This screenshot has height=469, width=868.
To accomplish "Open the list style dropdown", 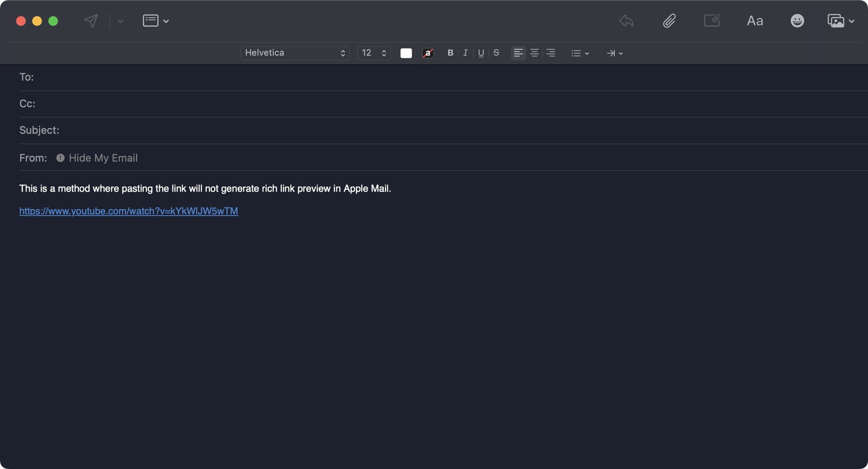I will 580,53.
